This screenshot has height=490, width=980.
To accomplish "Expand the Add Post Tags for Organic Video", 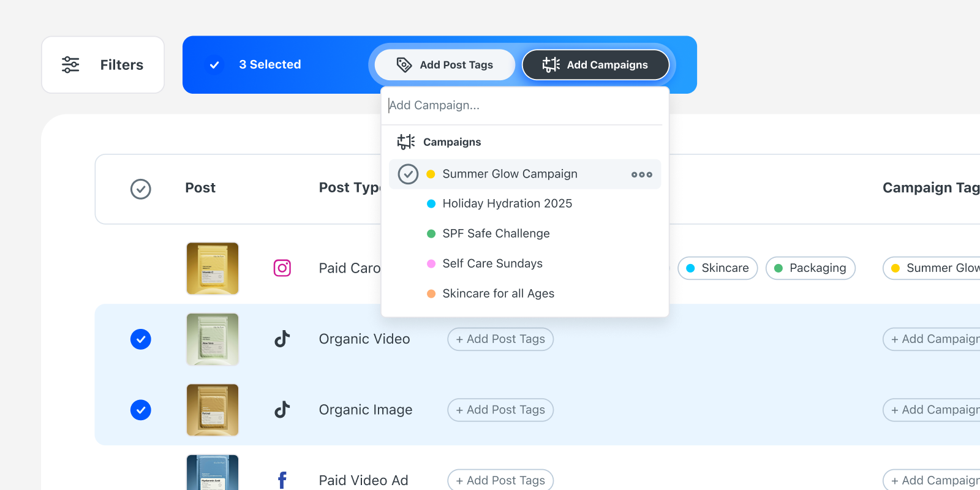I will [x=500, y=339].
